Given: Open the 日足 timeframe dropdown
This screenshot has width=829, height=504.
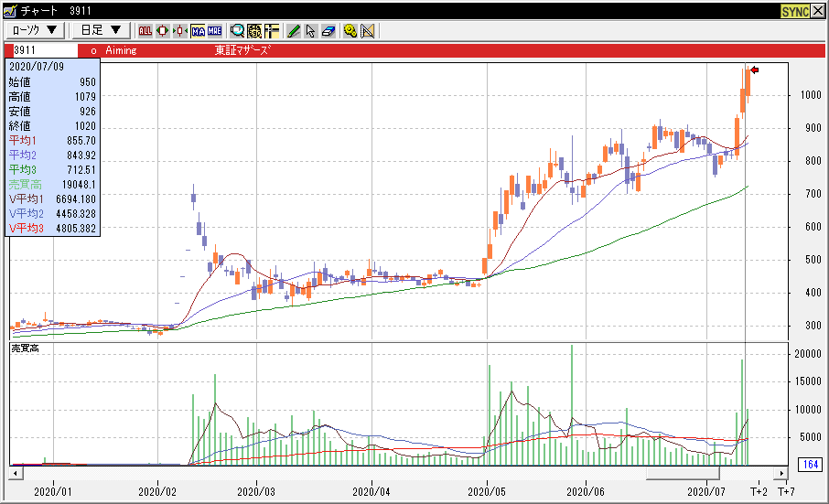Looking at the screenshot, I should click(100, 30).
